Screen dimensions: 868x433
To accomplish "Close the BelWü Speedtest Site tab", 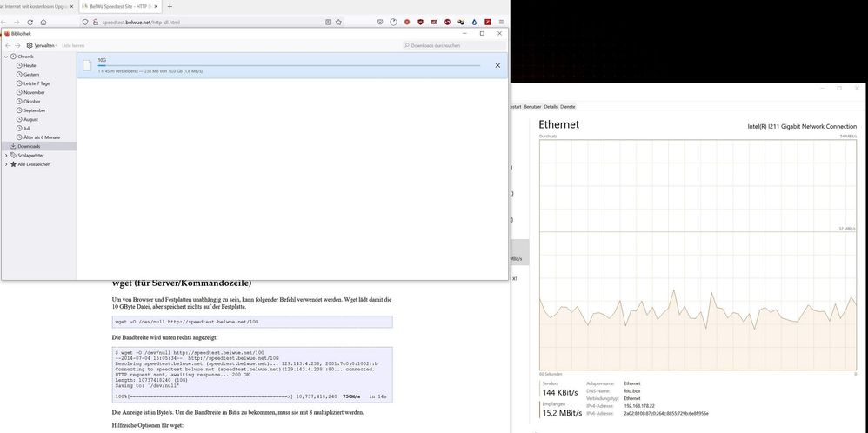I will pos(156,7).
